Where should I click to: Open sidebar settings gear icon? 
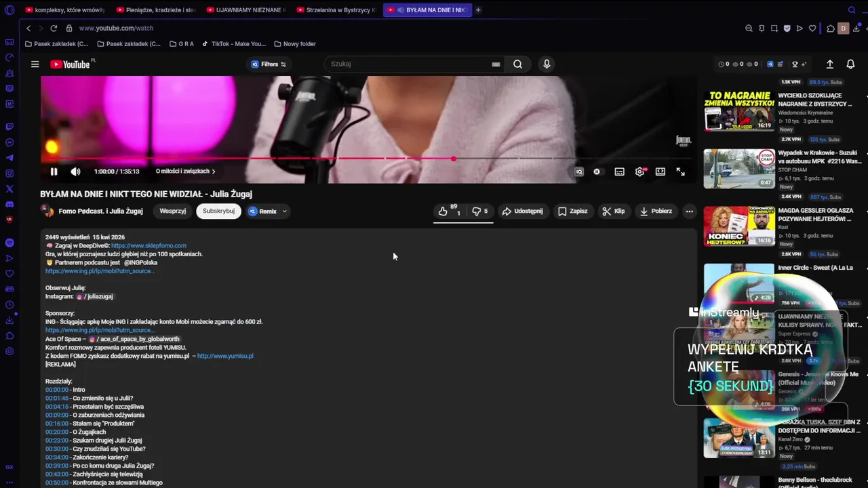[x=9, y=351]
